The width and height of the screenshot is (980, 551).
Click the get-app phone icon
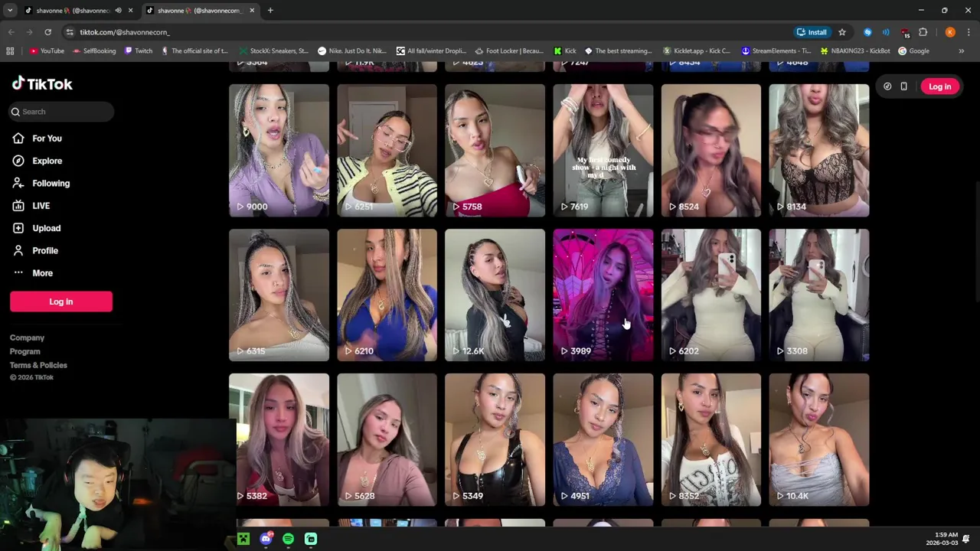pyautogui.click(x=903, y=86)
